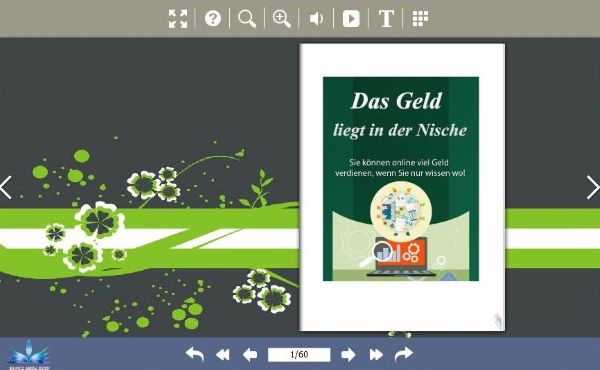The width and height of the screenshot is (600, 370).
Task: Go to next page with right arrow
Action: coord(348,355)
